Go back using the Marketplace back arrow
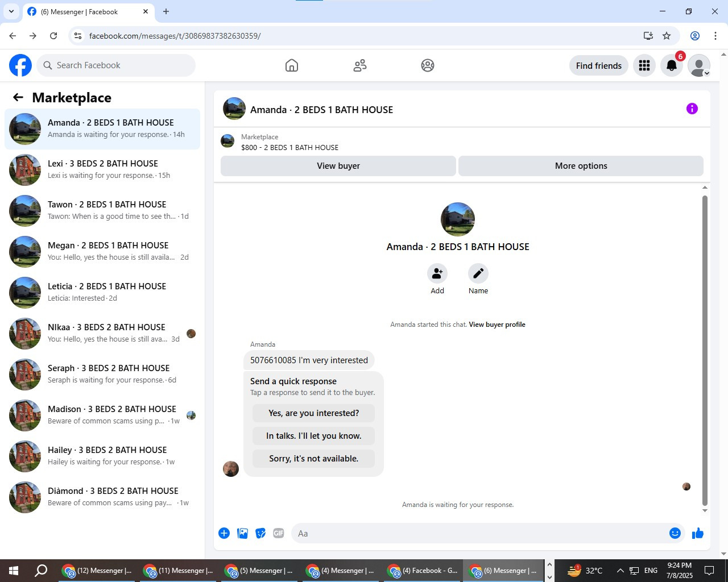 [18, 97]
